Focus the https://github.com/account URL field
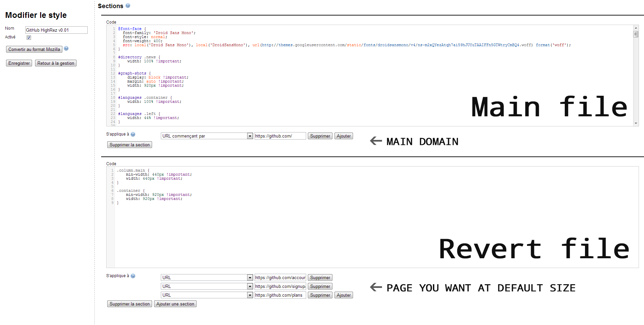 coord(280,277)
